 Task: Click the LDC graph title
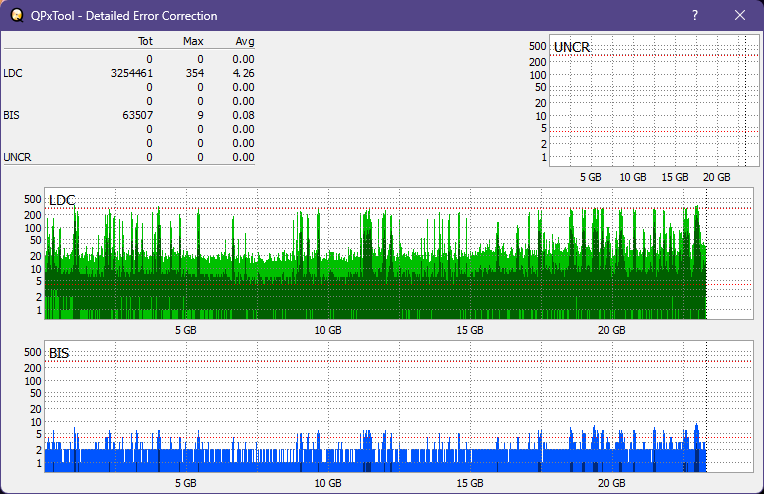pos(62,200)
